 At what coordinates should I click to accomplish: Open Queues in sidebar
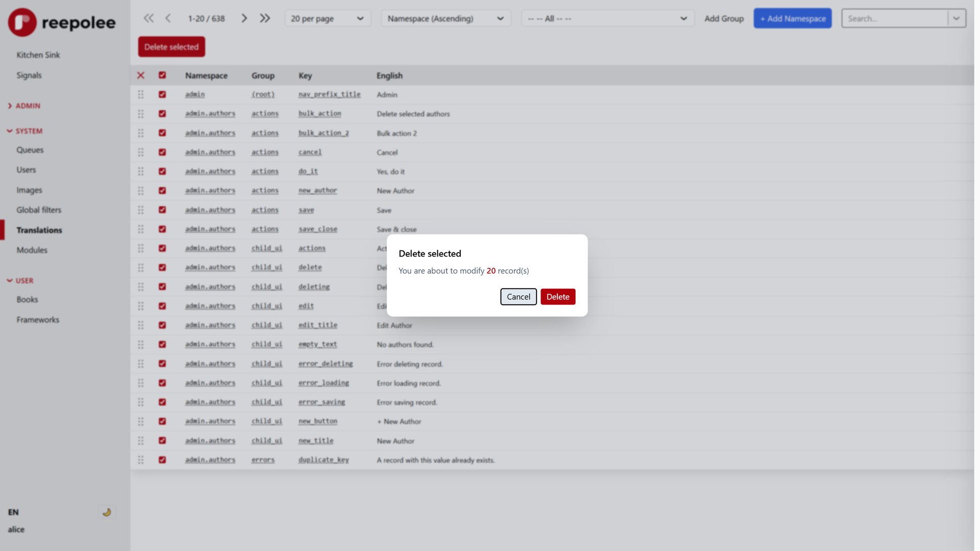(x=30, y=150)
